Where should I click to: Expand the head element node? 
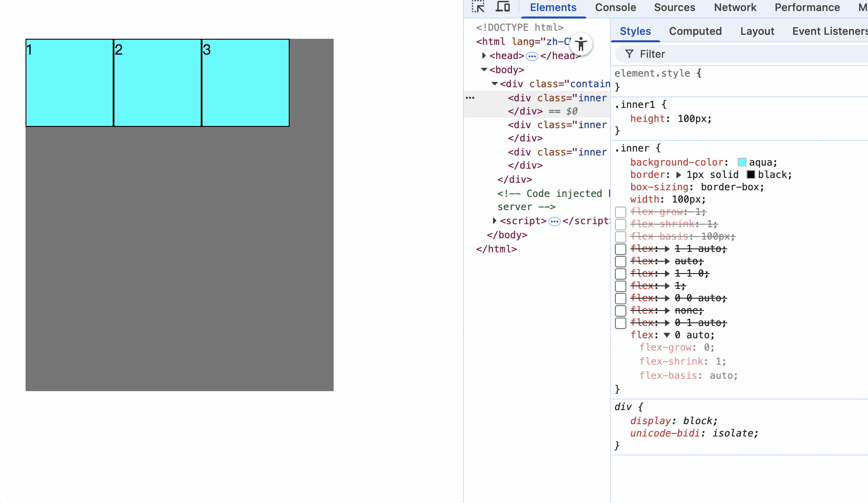[x=484, y=55]
